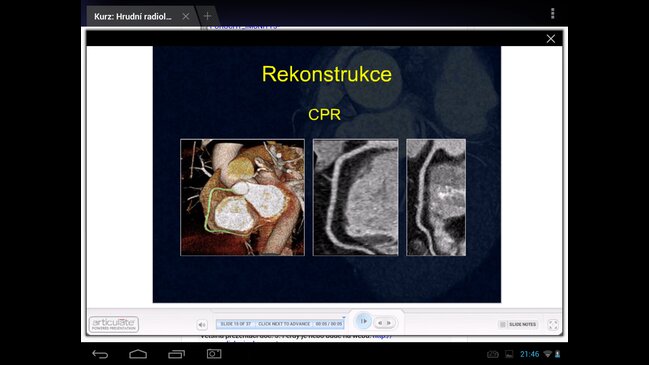Click the slide progress timeline bar

pyautogui.click(x=280, y=324)
